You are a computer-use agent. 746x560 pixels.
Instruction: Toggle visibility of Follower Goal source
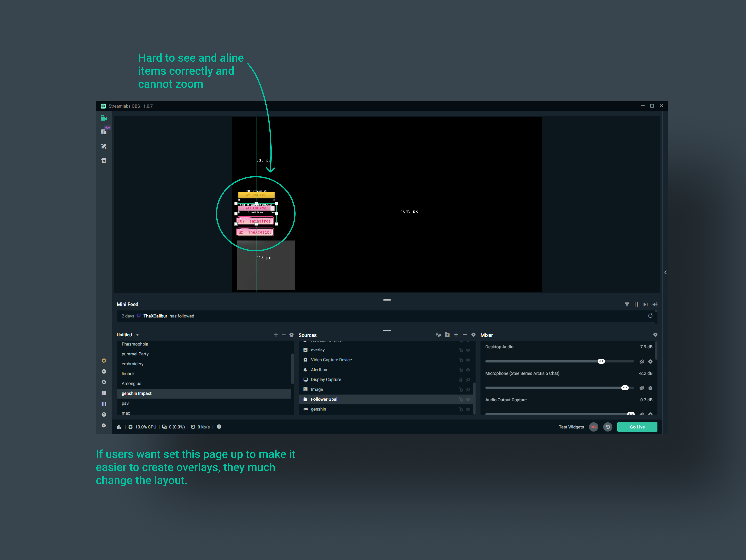(x=468, y=399)
